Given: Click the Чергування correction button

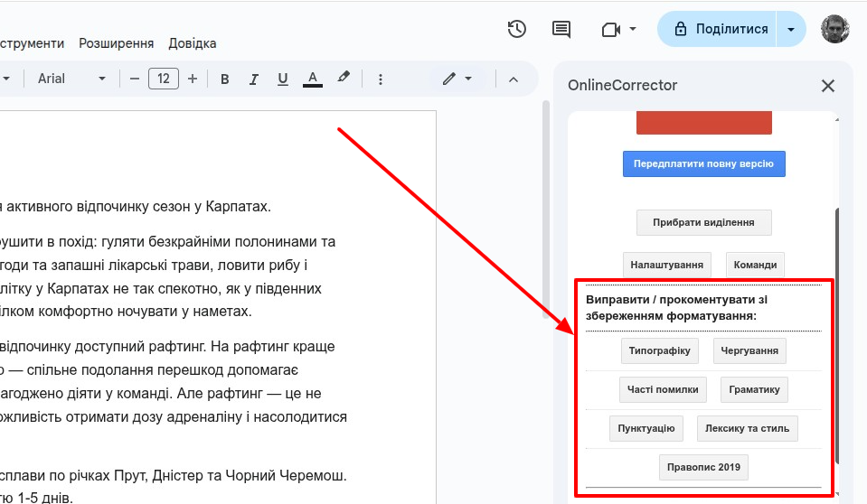Looking at the screenshot, I should (x=749, y=351).
